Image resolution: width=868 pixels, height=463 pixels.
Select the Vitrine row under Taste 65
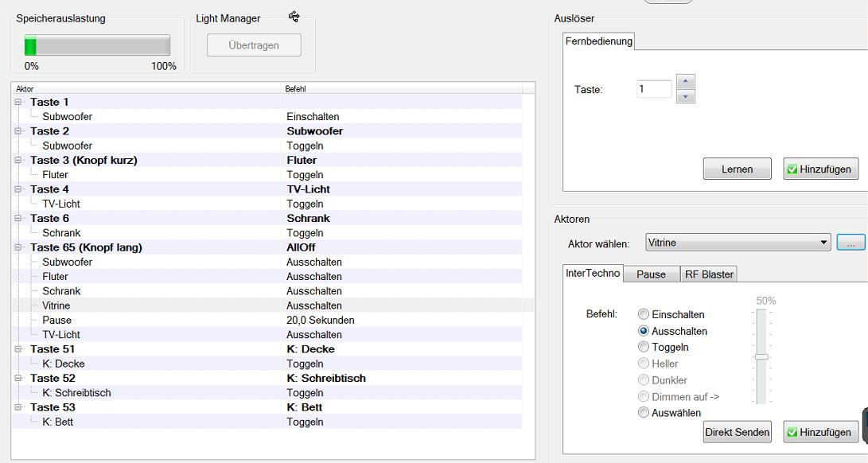coord(267,305)
